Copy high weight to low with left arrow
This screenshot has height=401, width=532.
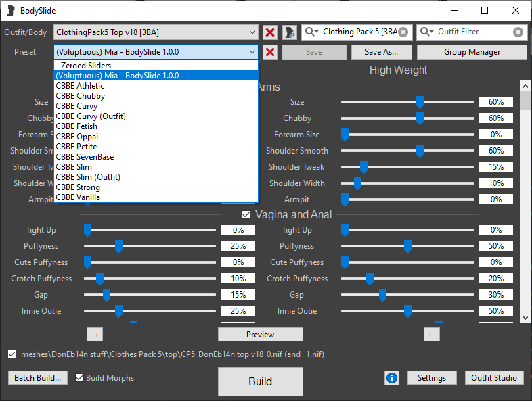pyautogui.click(x=432, y=335)
